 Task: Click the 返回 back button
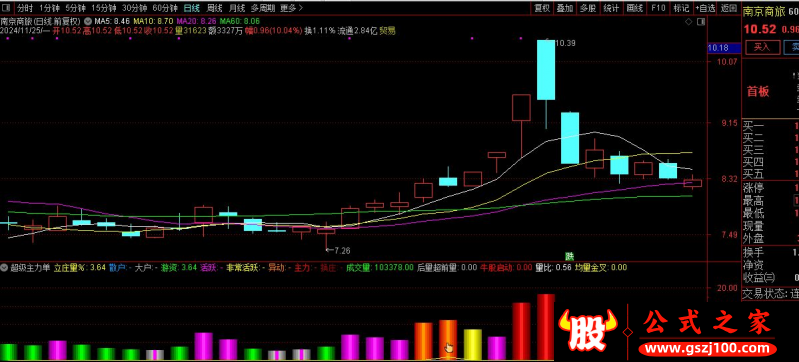pos(729,8)
